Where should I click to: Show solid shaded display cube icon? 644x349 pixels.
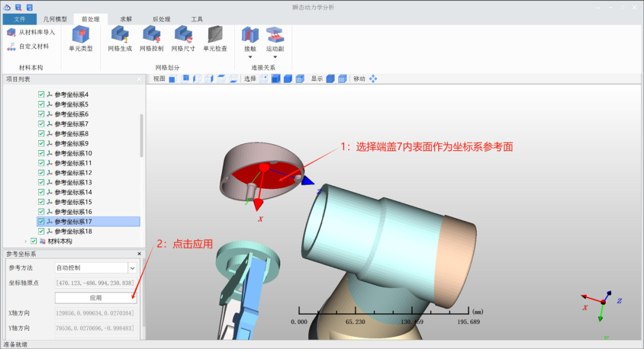pyautogui.click(x=330, y=79)
